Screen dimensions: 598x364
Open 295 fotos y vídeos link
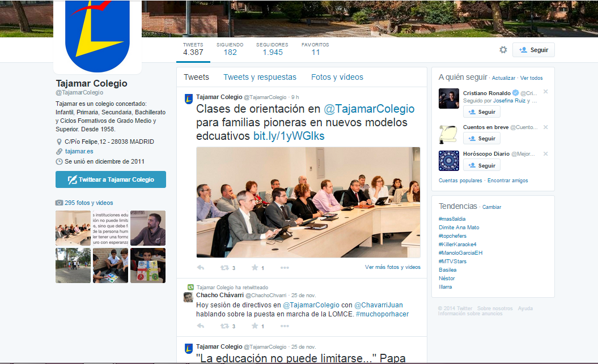click(x=89, y=203)
